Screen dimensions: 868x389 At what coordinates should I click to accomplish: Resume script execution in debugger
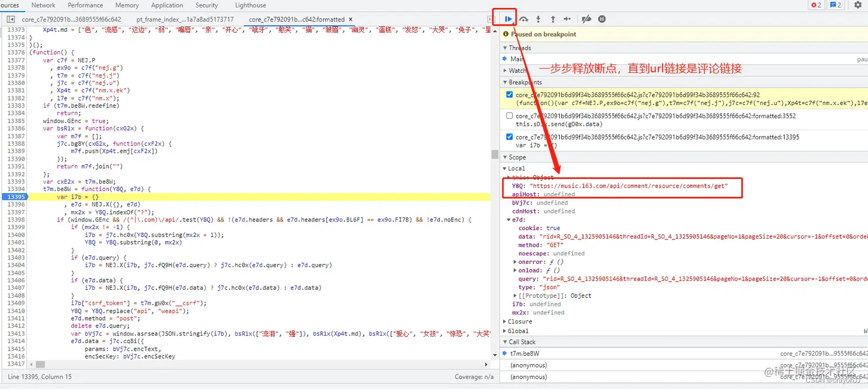pos(508,19)
